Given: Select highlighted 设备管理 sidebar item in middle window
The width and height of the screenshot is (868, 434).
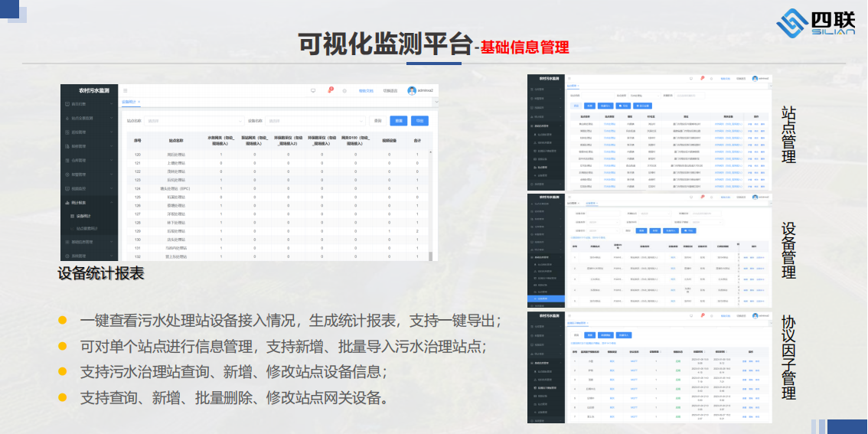Looking at the screenshot, I should pos(546,299).
